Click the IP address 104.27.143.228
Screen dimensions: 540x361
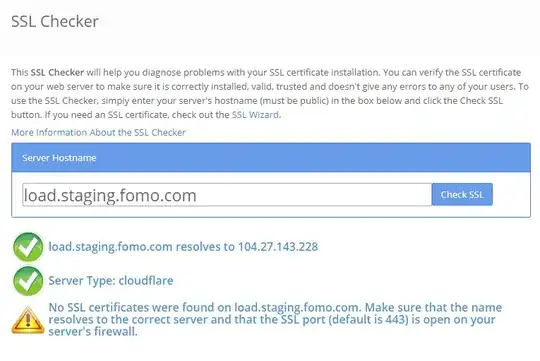[x=278, y=247]
